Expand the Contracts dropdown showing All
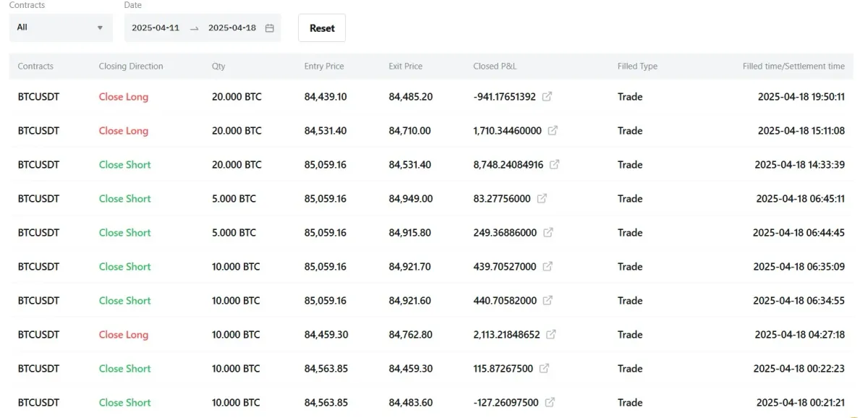This screenshot has width=868, height=418. [61, 27]
